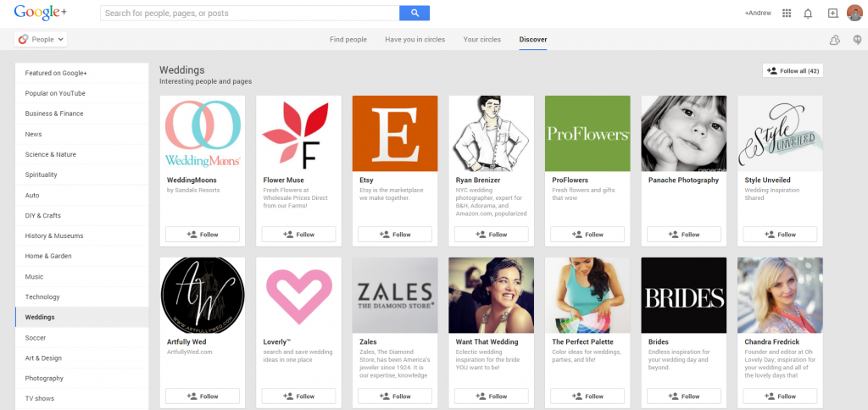Viewport: 868px width, 410px height.
Task: Follow Style Unveiled
Action: click(x=780, y=235)
